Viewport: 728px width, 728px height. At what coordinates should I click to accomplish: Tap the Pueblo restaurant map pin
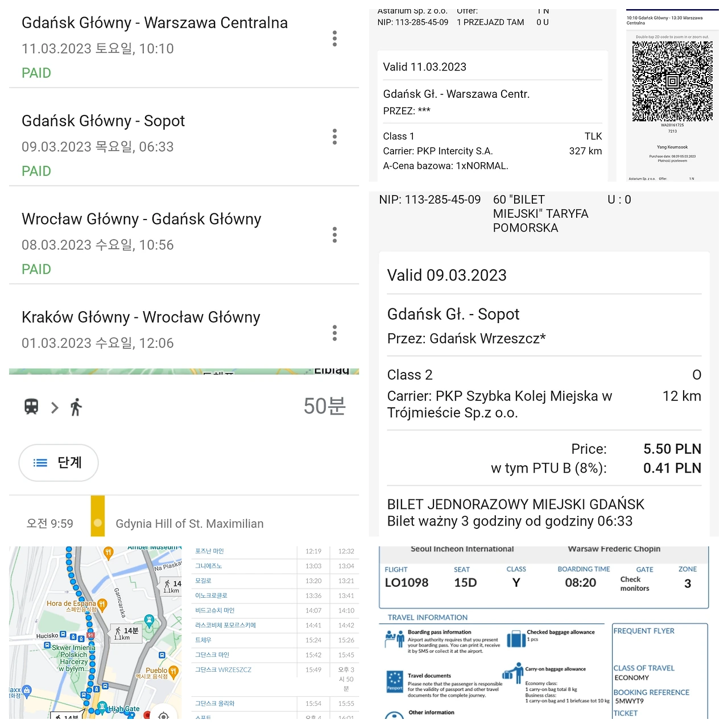tap(173, 672)
